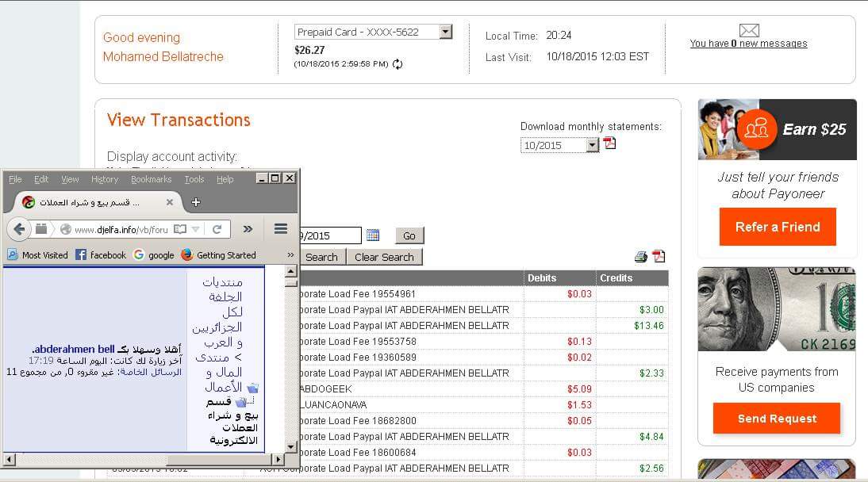This screenshot has height=482, width=868.
Task: Select the $5.09 debit amount
Action: click(x=579, y=389)
